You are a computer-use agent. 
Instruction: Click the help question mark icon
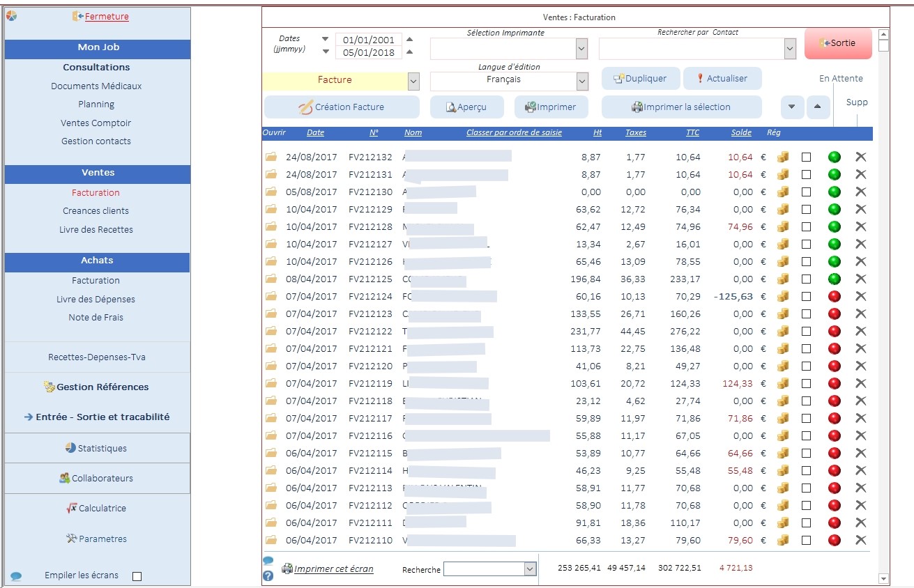click(268, 576)
